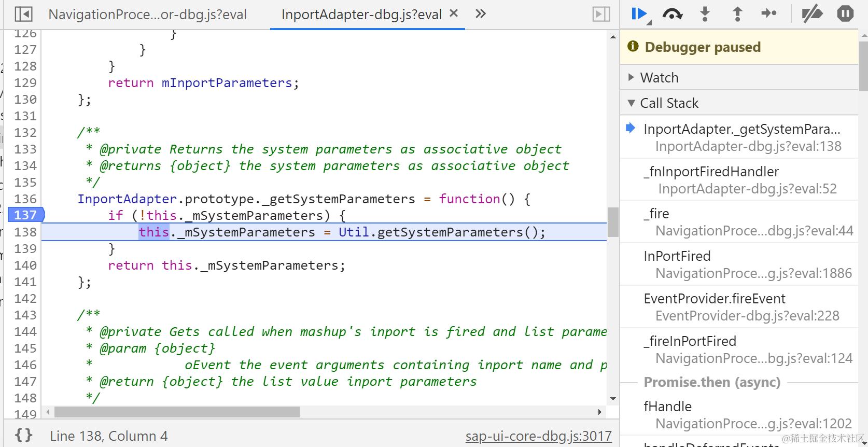Viewport: 868px width, 447px height.
Task: Close the InportAdapter-dbg.js tab
Action: 454,13
